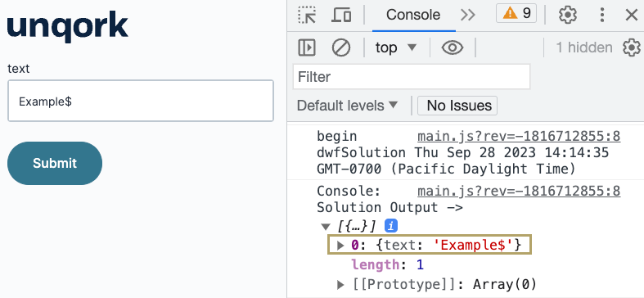Click the text input containing Example$
The height and width of the screenshot is (298, 644).
(141, 101)
